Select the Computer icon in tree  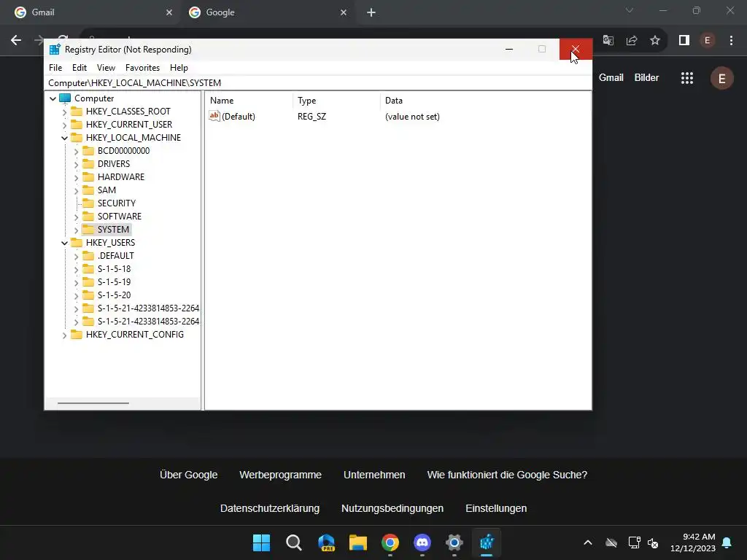[x=65, y=98]
